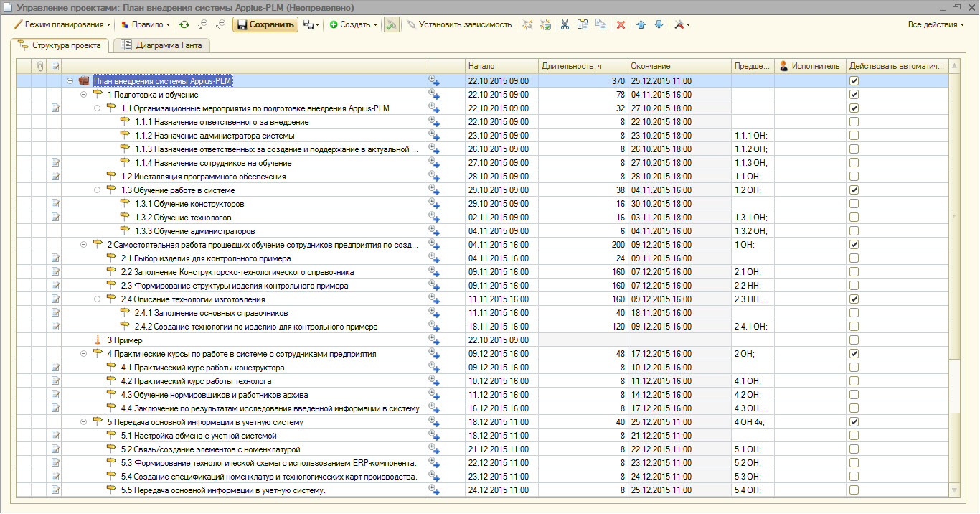This screenshot has height=514, width=980.
Task: Collapse the root План внедрения системы node
Action: pyautogui.click(x=70, y=81)
